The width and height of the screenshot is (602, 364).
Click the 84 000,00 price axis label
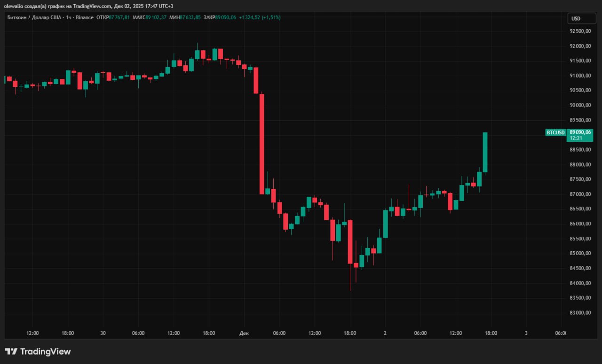(x=580, y=283)
